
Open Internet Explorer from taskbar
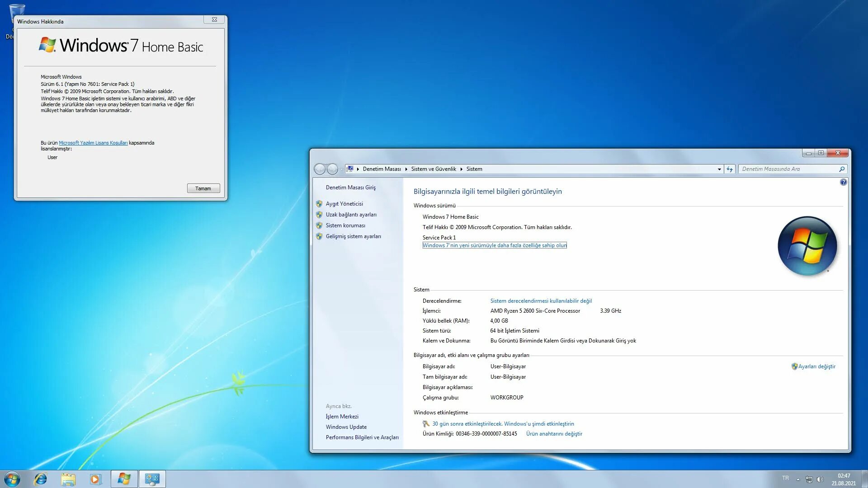[x=41, y=479]
